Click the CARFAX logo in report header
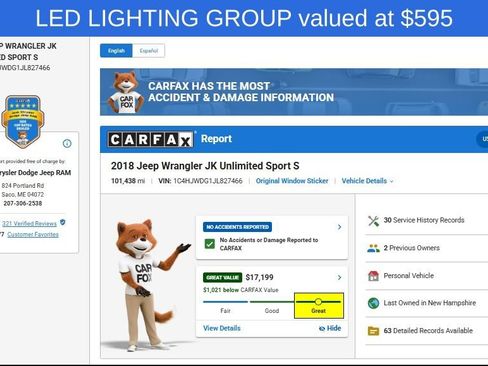This screenshot has width=488, height=366. point(150,139)
